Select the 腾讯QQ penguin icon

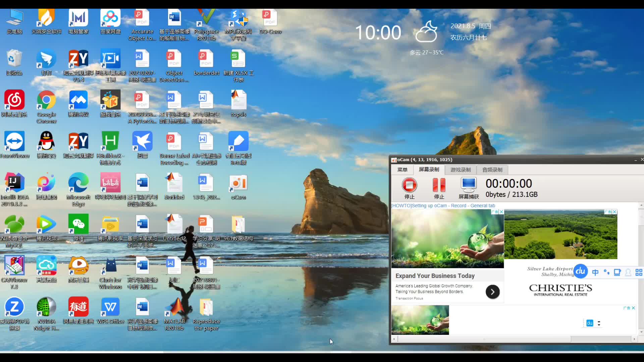pyautogui.click(x=47, y=145)
